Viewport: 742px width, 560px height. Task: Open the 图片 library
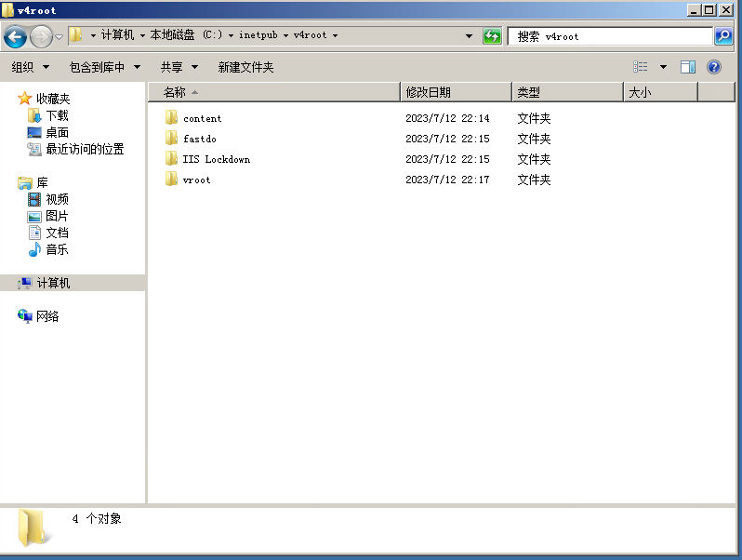[57, 216]
